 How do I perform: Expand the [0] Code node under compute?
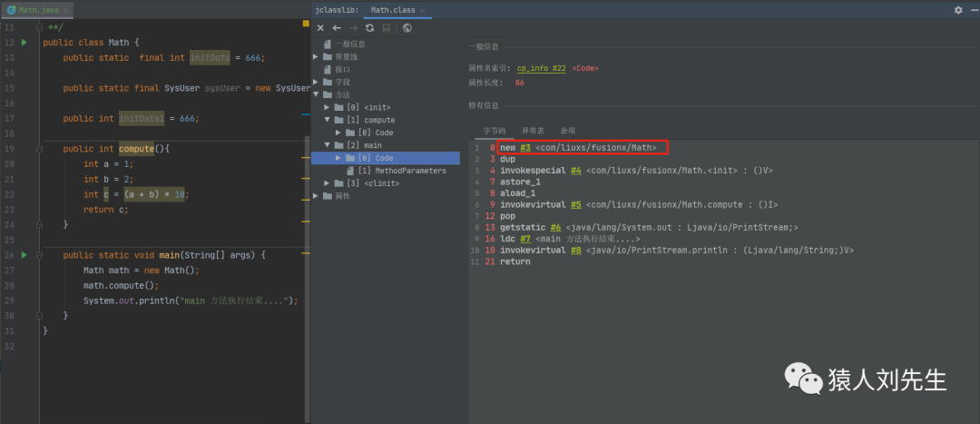338,133
